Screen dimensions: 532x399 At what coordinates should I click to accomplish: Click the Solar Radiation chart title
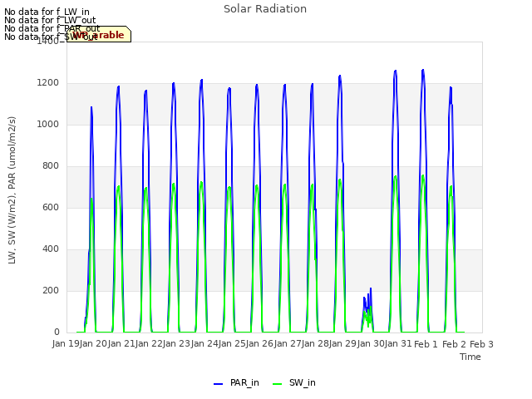265,9
